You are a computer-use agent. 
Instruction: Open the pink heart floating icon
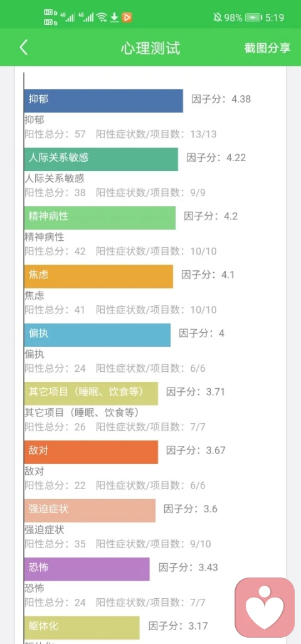coord(265,608)
